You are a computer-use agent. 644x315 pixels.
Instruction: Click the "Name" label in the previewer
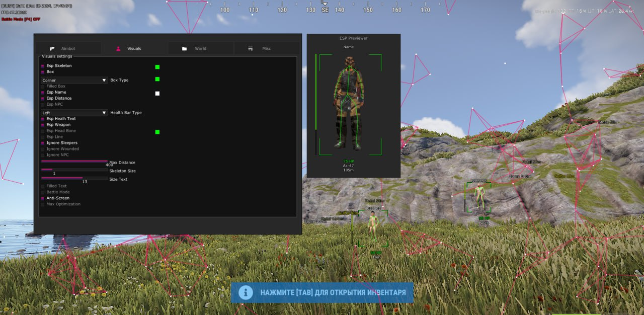[x=349, y=47]
